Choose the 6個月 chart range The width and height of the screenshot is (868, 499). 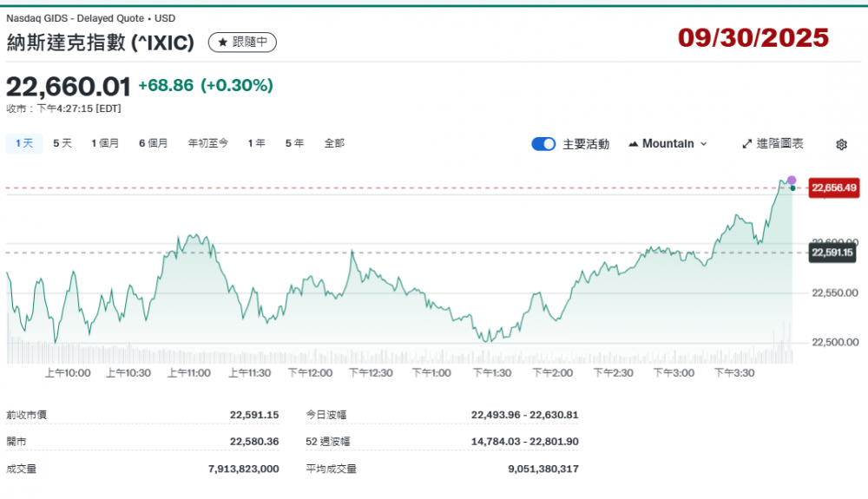point(153,143)
